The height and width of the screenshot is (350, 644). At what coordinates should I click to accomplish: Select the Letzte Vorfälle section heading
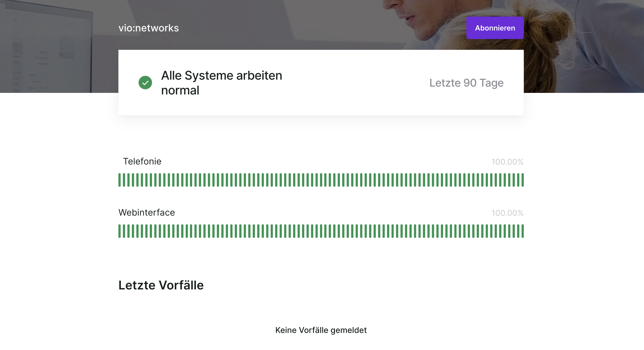(161, 285)
